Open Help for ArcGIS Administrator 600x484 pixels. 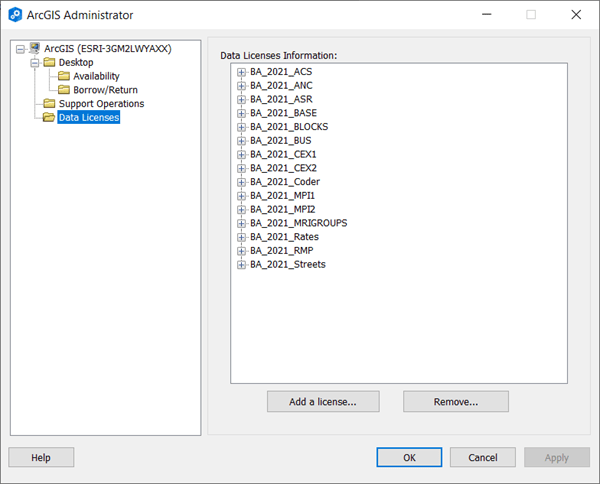[41, 458]
